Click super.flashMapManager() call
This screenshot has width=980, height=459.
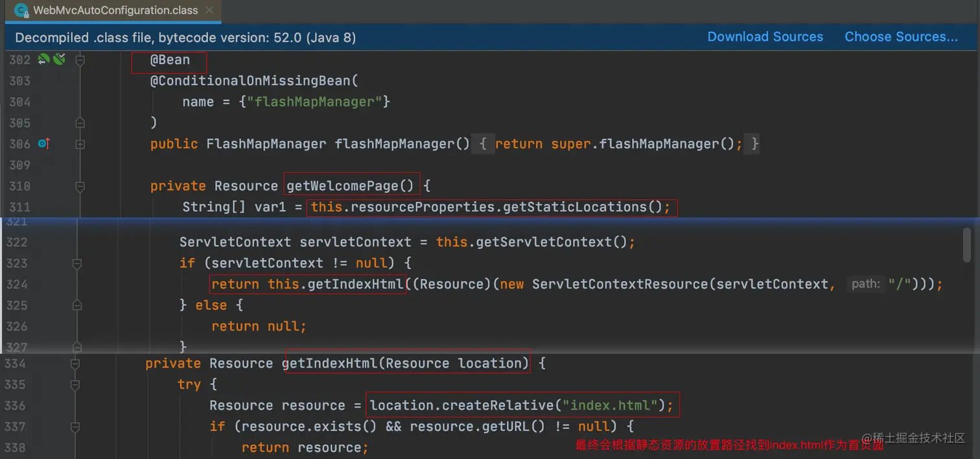pyautogui.click(x=644, y=144)
